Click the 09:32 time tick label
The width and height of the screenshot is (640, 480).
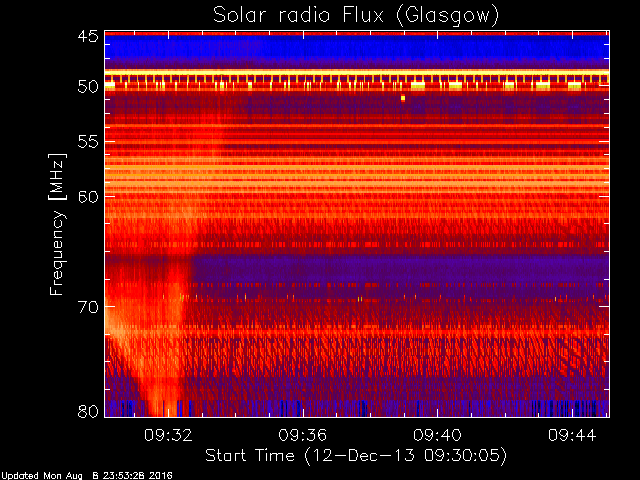168,435
